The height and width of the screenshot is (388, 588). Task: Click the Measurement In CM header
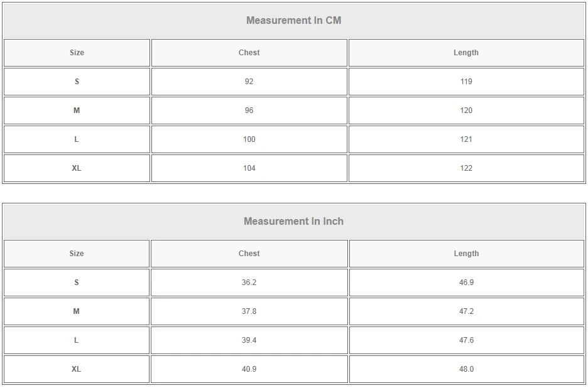293,20
